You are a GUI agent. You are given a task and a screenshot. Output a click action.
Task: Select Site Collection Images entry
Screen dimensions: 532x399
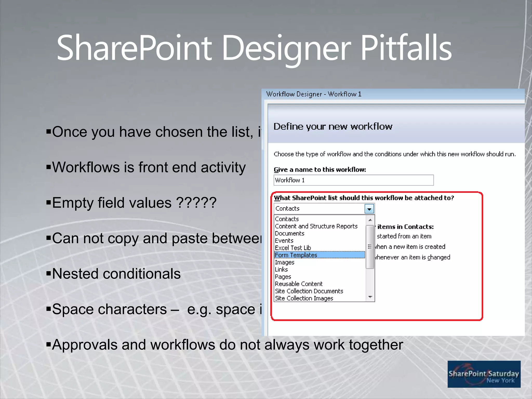(x=304, y=298)
